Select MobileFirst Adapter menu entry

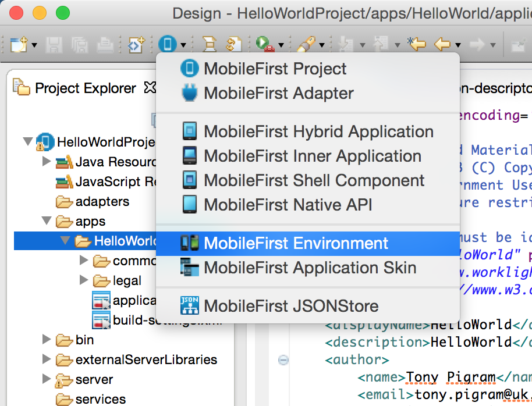point(308,93)
